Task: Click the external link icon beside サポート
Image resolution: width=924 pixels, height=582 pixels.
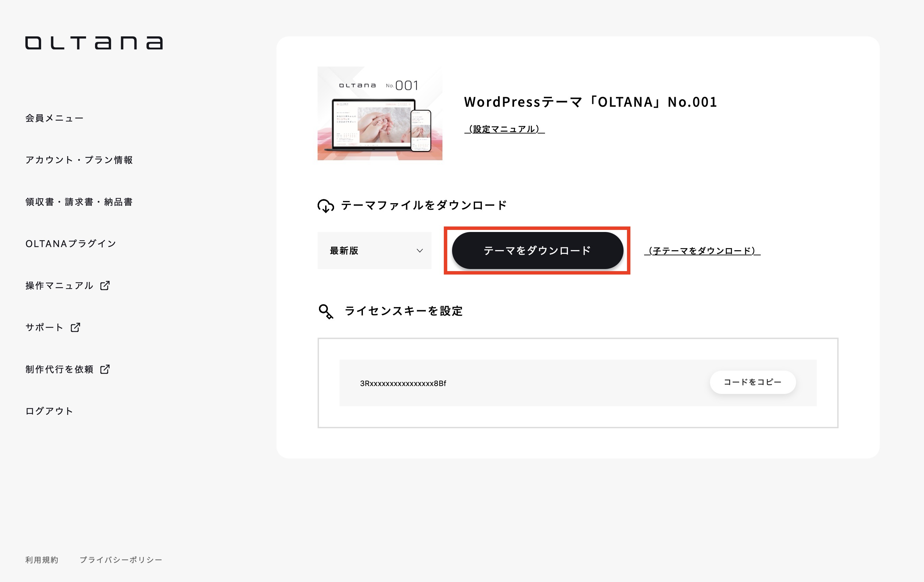Action: point(75,327)
